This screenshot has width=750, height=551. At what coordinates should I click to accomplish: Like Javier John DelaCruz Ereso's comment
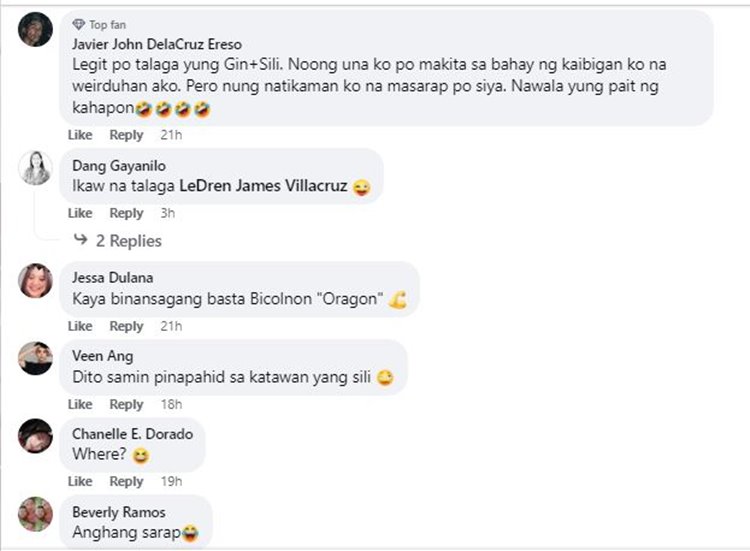80,135
